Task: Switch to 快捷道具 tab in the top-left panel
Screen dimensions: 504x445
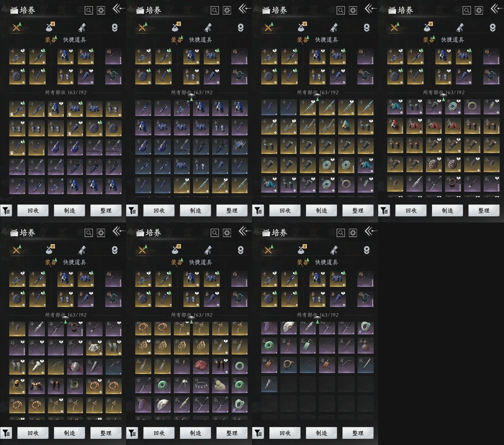Action: 74,40
